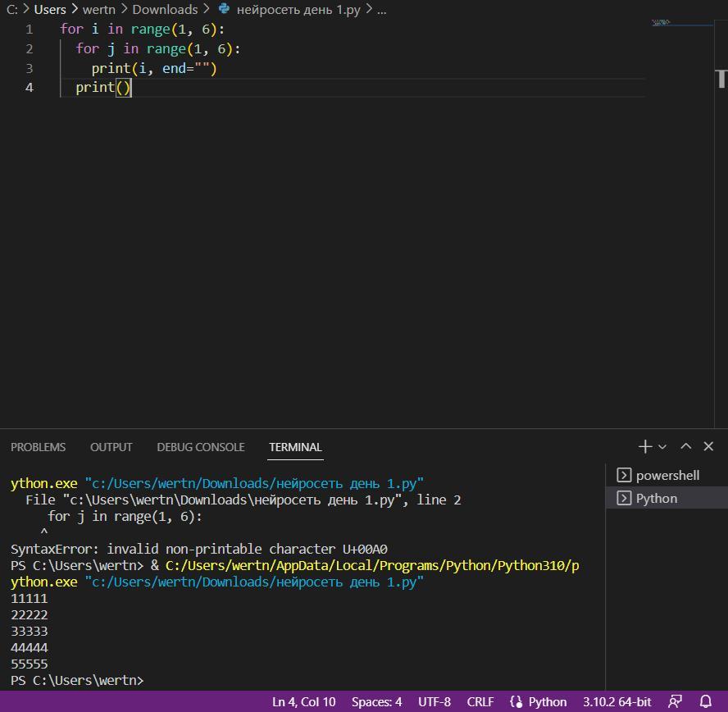Viewport: 728px width, 712px height.
Task: Click the new terminal plus icon
Action: [645, 446]
